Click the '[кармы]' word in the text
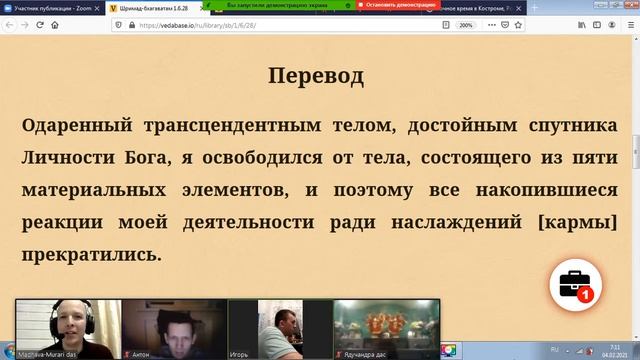The image size is (640, 360). click(x=577, y=222)
